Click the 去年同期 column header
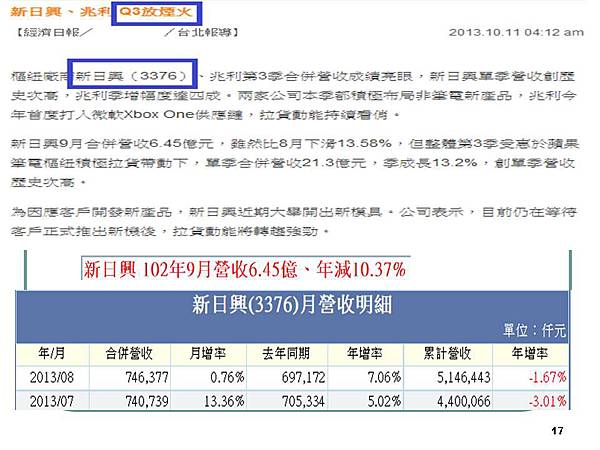The width and height of the screenshot is (600, 450). coord(286,353)
